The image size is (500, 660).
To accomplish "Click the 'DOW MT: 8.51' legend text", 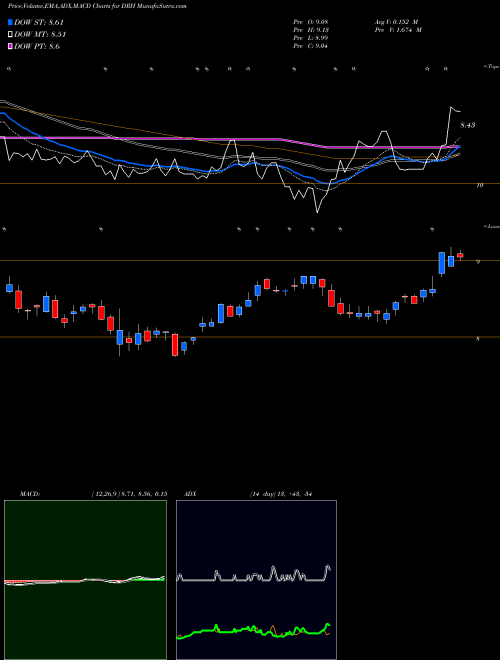I will (x=40, y=35).
